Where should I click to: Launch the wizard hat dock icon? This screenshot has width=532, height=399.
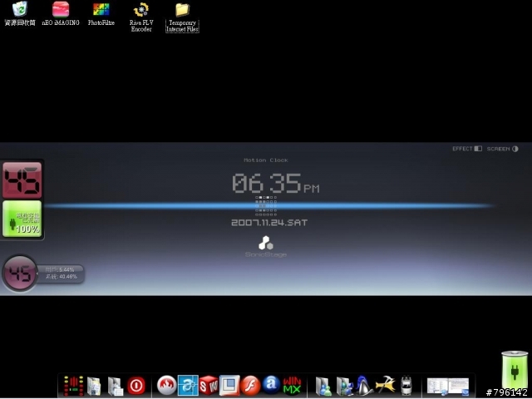[x=364, y=386]
